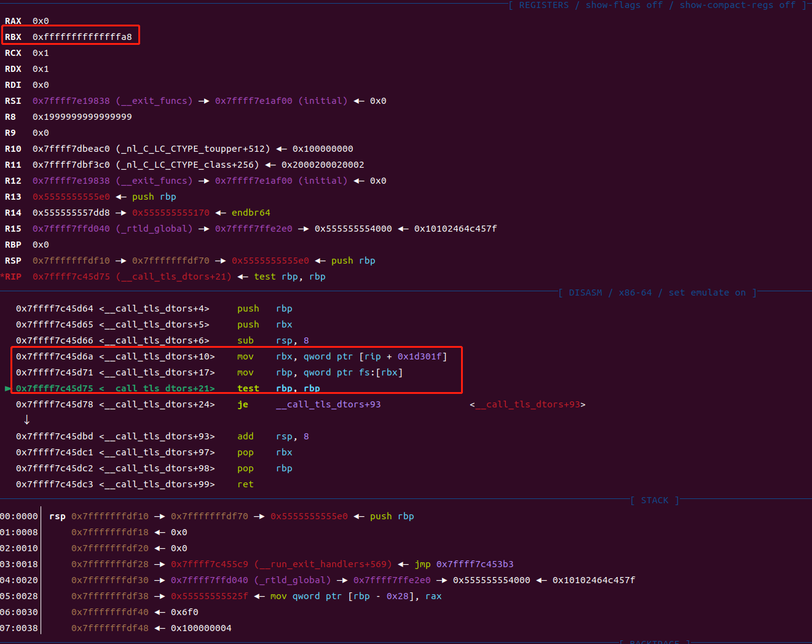
Task: Click the mov rbp, qword ptr fs:[rbx] line
Action: click(209, 372)
